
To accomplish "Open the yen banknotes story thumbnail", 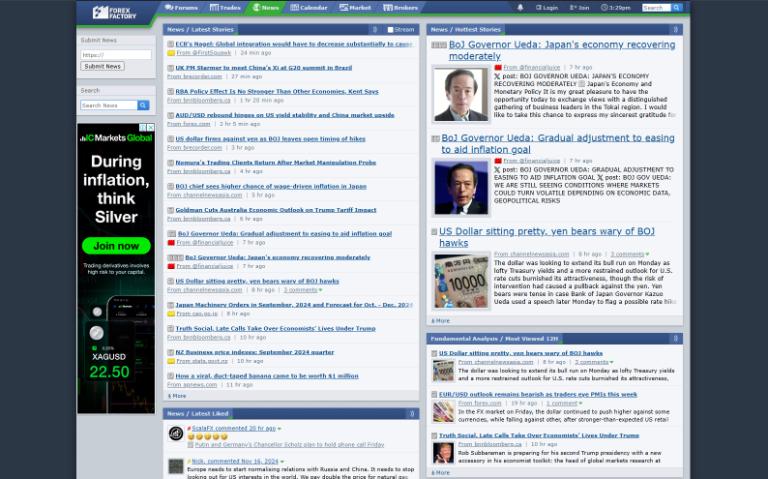I will (461, 281).
